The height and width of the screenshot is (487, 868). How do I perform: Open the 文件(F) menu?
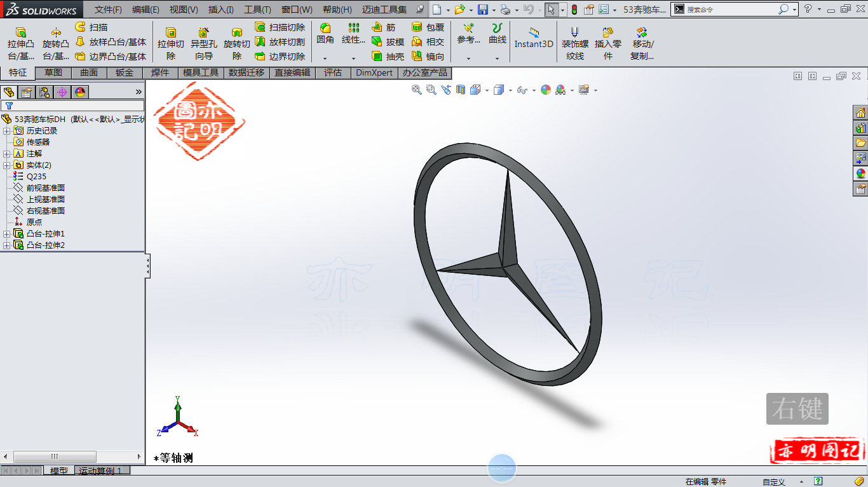point(108,10)
